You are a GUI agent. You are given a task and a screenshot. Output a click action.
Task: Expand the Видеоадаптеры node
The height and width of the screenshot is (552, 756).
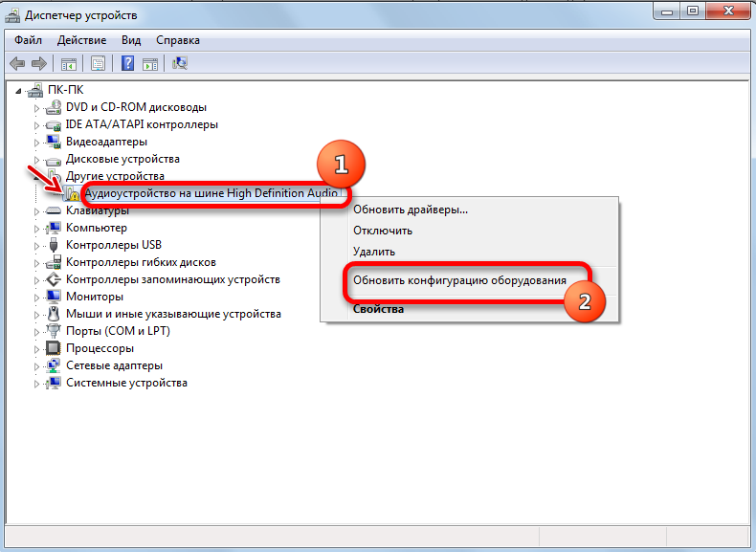point(36,143)
